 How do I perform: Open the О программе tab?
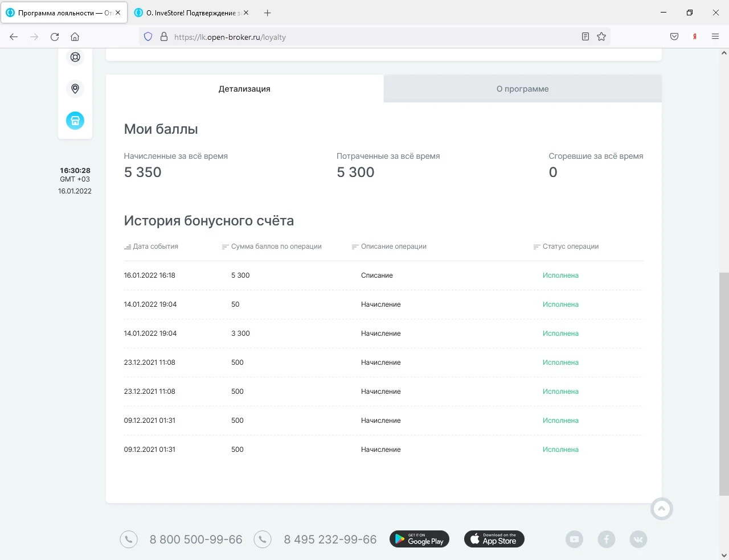pos(523,89)
